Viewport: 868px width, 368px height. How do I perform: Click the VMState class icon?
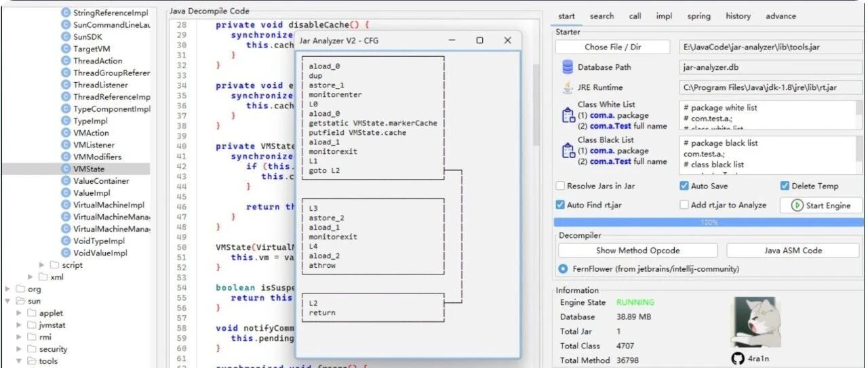pos(66,169)
